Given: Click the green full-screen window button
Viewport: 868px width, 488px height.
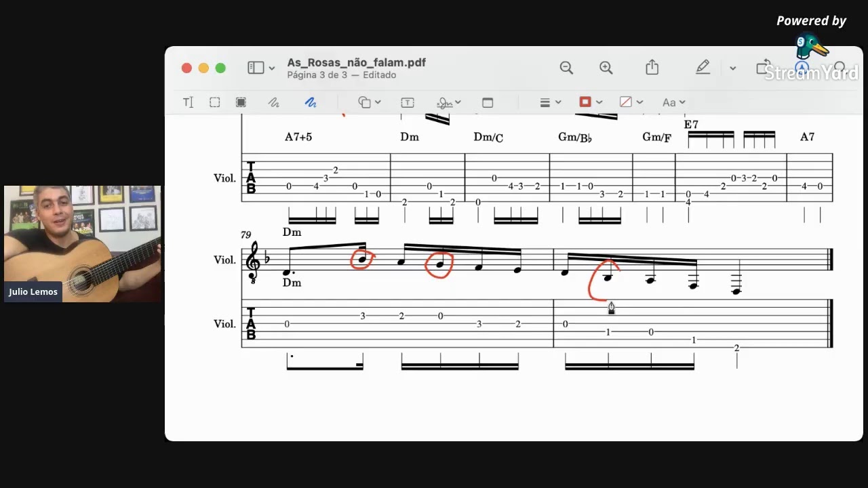Looking at the screenshot, I should 220,68.
